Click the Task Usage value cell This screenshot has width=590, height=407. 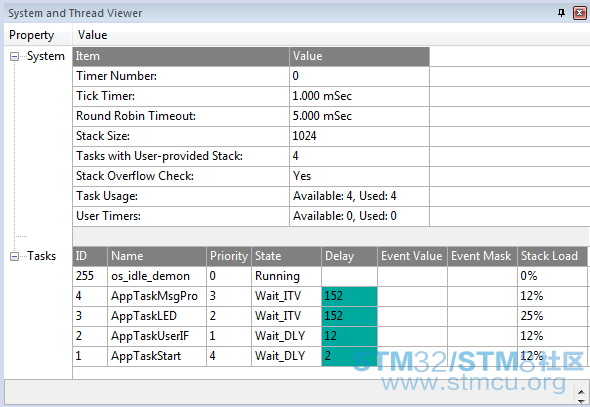point(359,196)
